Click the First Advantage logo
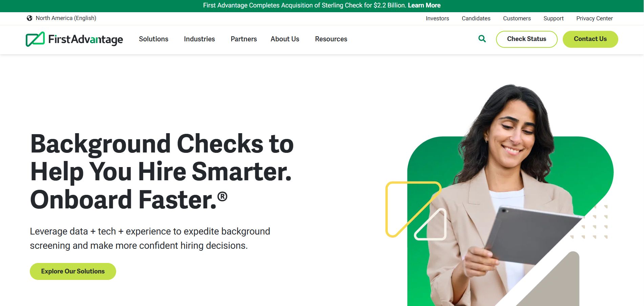 coord(74,39)
